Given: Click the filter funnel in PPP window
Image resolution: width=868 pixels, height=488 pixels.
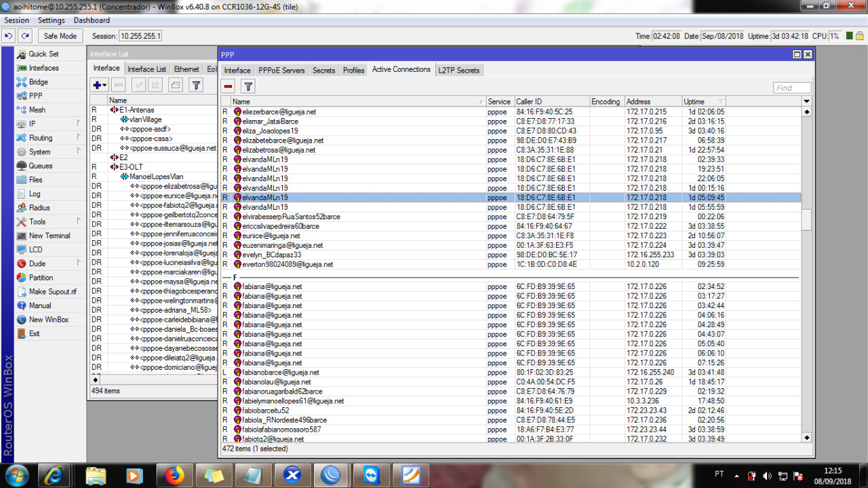Looking at the screenshot, I should coord(248,86).
